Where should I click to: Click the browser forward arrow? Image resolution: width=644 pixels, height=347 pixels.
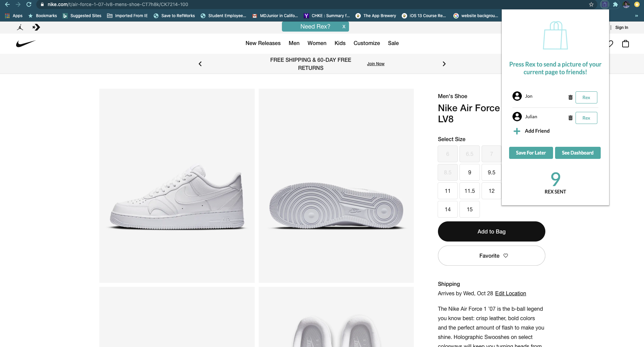pos(18,4)
